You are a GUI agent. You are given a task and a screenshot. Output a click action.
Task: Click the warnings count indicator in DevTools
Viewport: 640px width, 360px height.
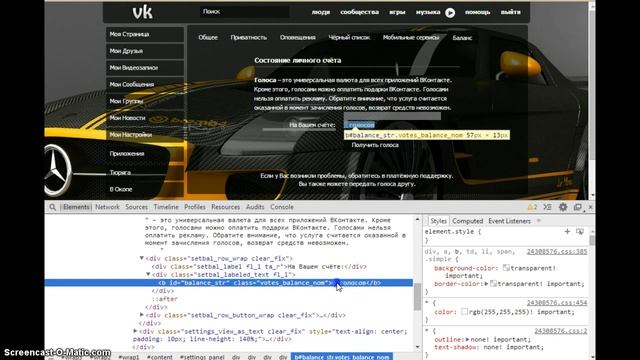[532, 207]
